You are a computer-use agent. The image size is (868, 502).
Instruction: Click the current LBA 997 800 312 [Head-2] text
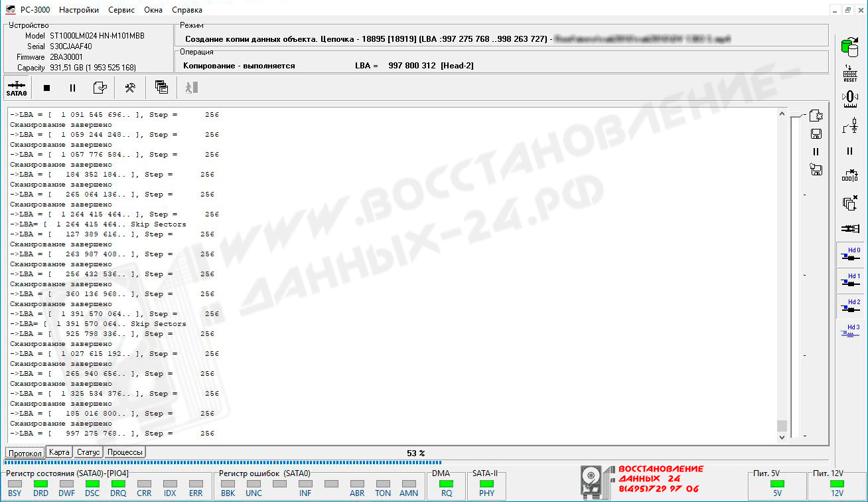pyautogui.click(x=414, y=66)
